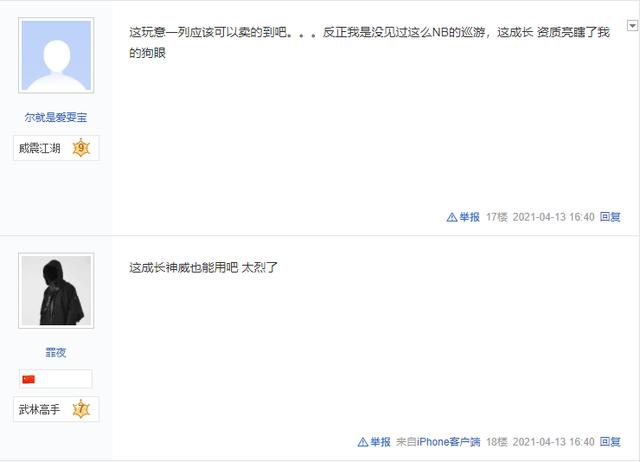Click the warning triangle icon on floor 18
Image resolution: width=640 pixels, height=462 pixels.
(x=363, y=442)
